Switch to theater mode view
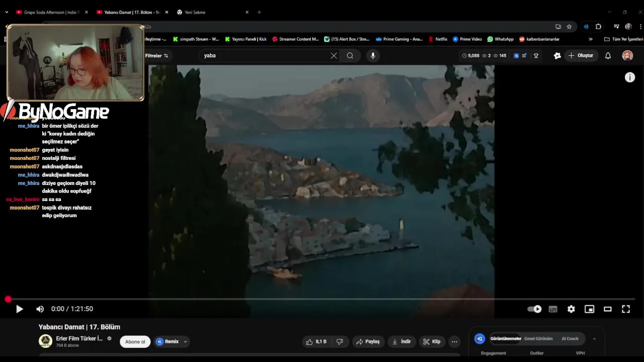 click(x=608, y=309)
